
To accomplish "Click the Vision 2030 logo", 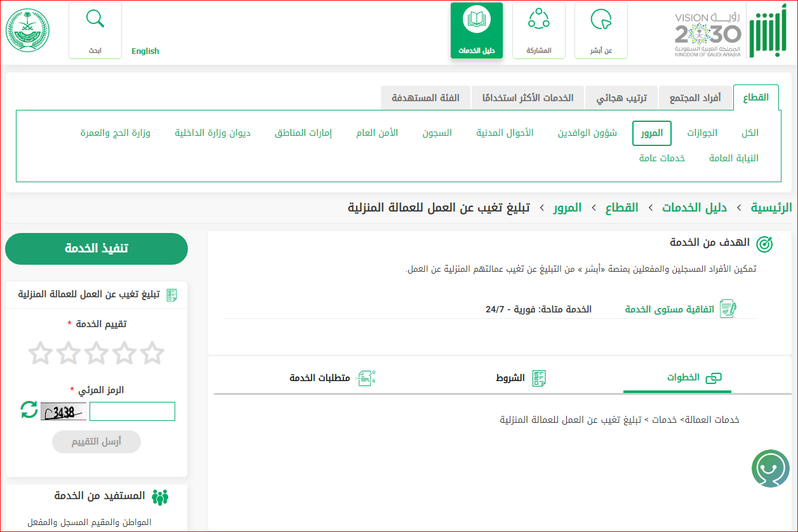I will pyautogui.click(x=707, y=35).
